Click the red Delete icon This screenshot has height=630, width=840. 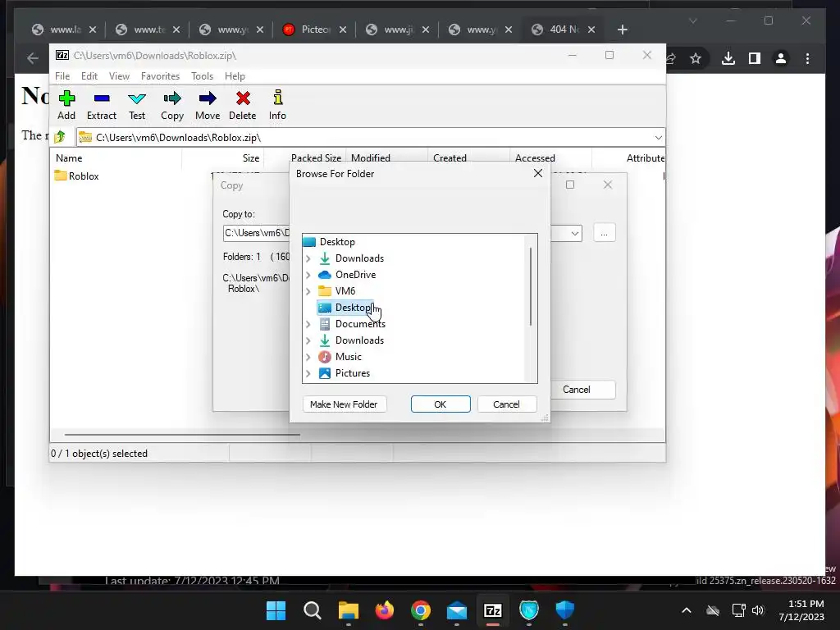click(x=243, y=105)
